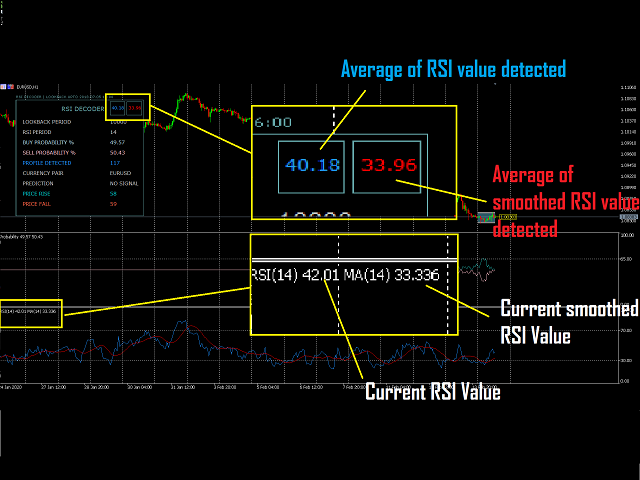
Task: Click the BUY PROBABILITY % label
Action: (48, 142)
